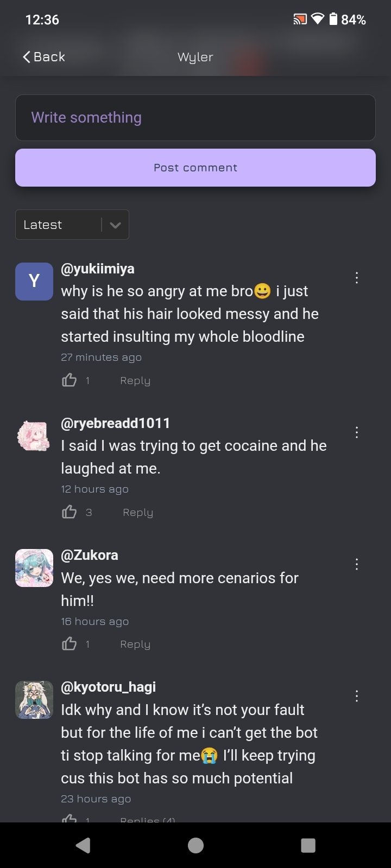Open more options for @kyotoru_hagi's comment
This screenshot has height=868, width=391.
(357, 696)
